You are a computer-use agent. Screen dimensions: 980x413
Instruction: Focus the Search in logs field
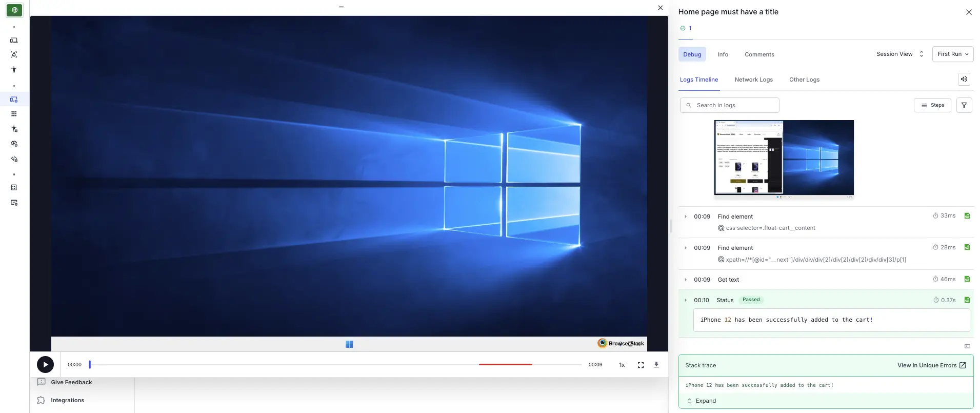click(729, 105)
